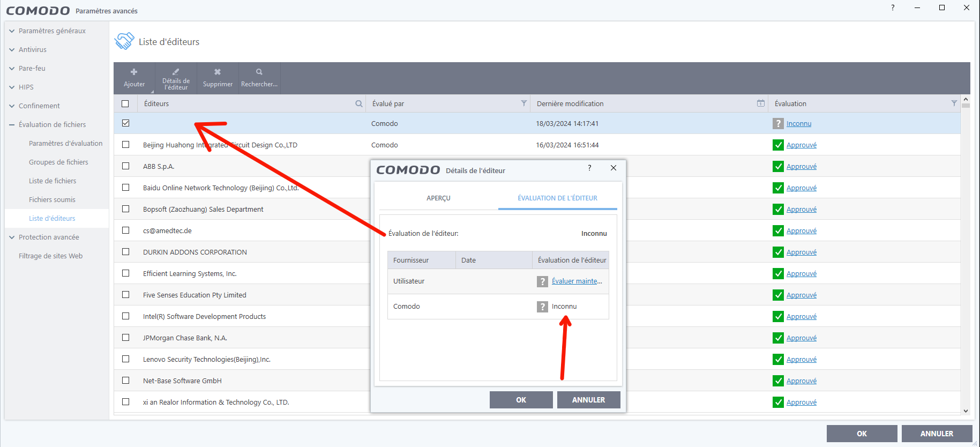The width and height of the screenshot is (980, 447).
Task: Click scrollbar up arrow of editors list
Action: [x=966, y=99]
